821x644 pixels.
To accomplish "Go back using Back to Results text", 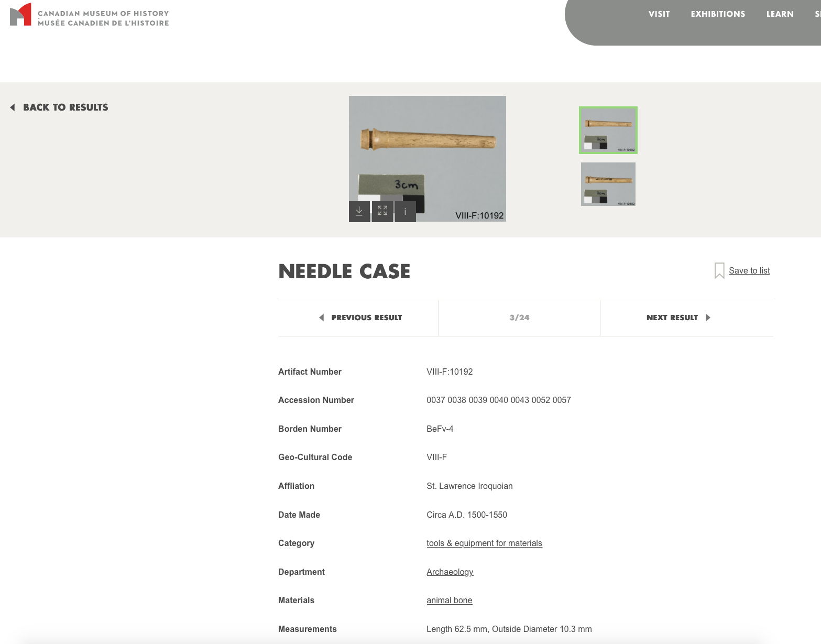I will click(x=65, y=107).
